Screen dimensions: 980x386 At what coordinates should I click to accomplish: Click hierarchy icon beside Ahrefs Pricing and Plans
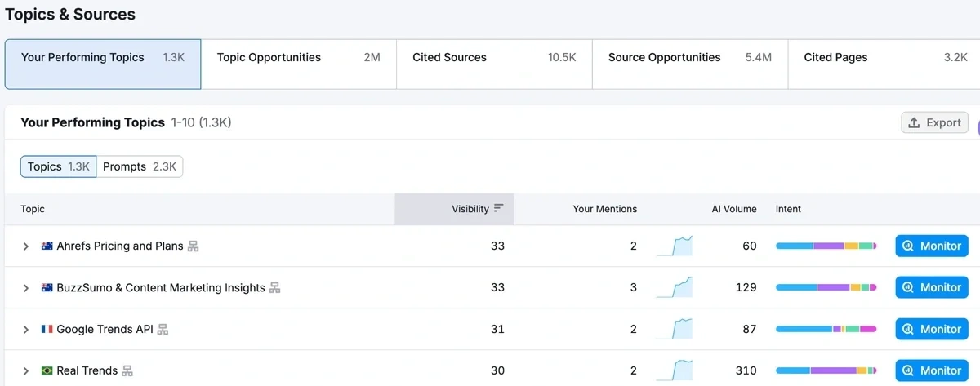194,246
